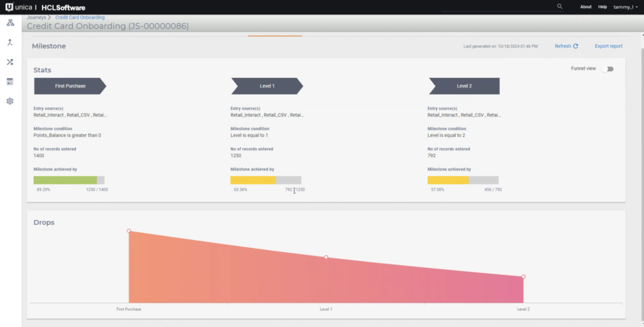Open the About menu item
644x327 pixels.
pos(586,7)
